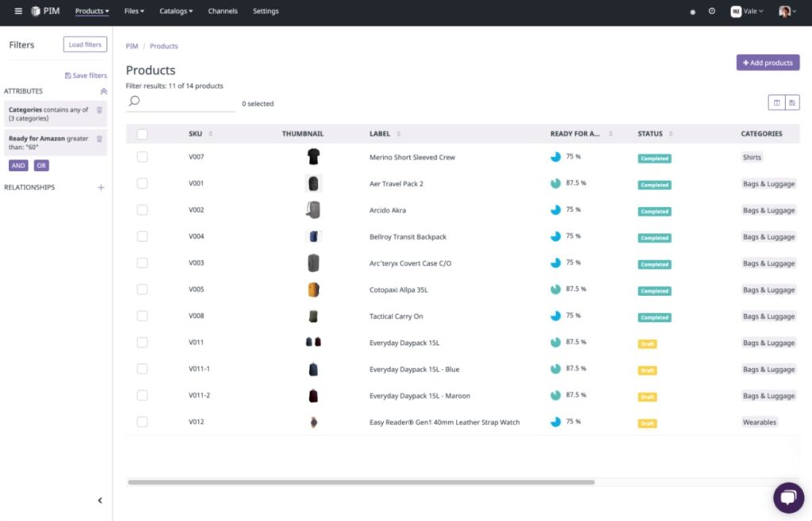This screenshot has height=521, width=812.
Task: Click the clock icon in top bar
Action: pyautogui.click(x=711, y=11)
